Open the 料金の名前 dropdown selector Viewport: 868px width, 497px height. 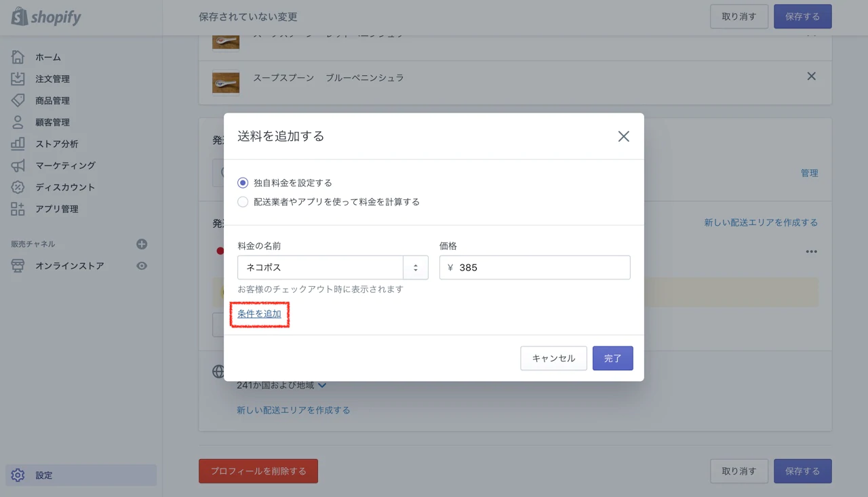pos(415,267)
